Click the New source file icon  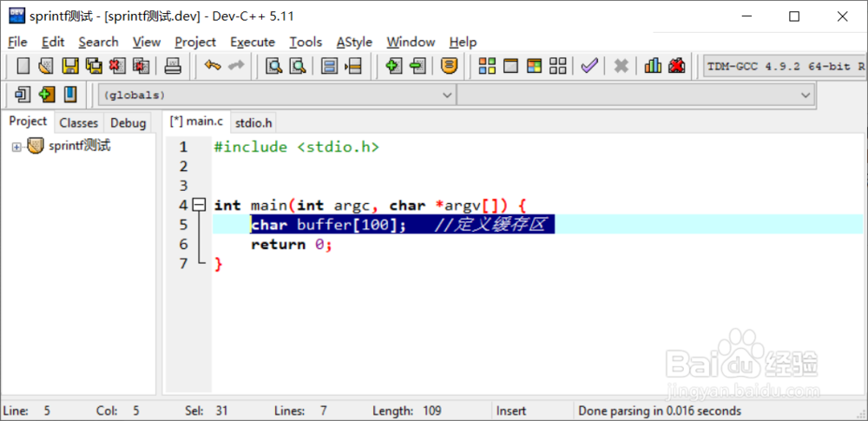click(x=23, y=67)
